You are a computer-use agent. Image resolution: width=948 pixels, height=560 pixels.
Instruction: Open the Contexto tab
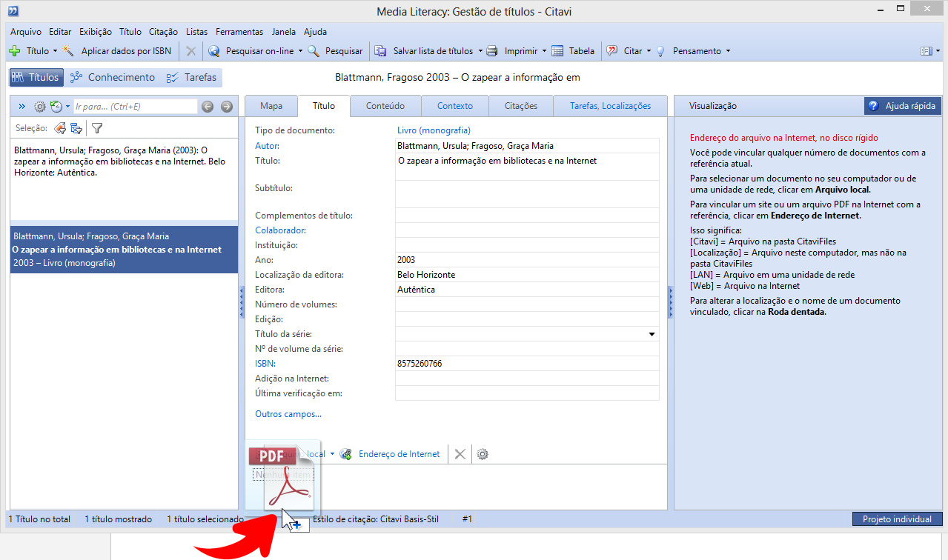coord(455,106)
